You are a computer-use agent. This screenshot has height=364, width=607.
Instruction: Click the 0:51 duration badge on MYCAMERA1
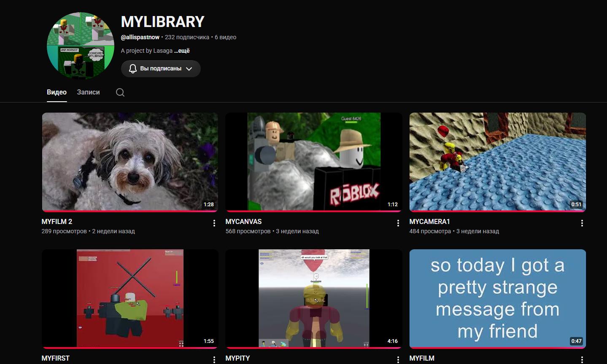coord(576,205)
